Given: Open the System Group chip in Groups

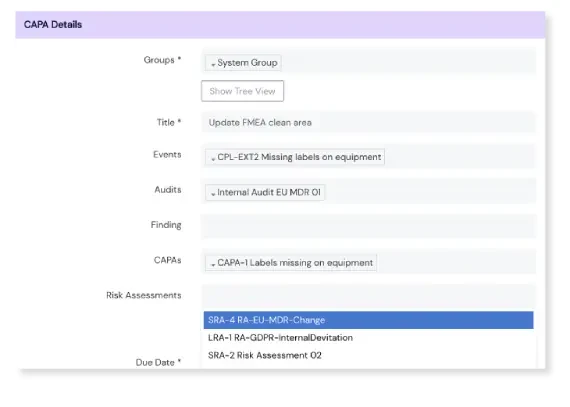Looking at the screenshot, I should coord(243,63).
